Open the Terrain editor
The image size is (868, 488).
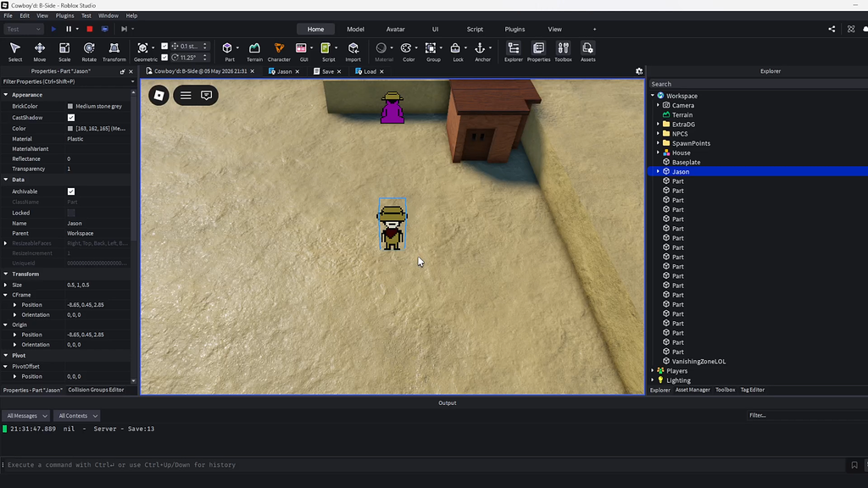pyautogui.click(x=254, y=52)
